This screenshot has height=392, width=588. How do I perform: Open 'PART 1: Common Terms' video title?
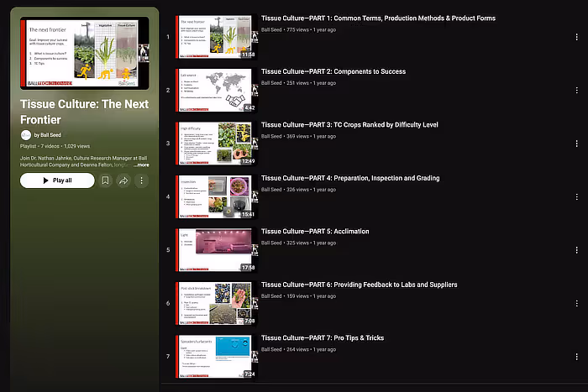point(378,18)
